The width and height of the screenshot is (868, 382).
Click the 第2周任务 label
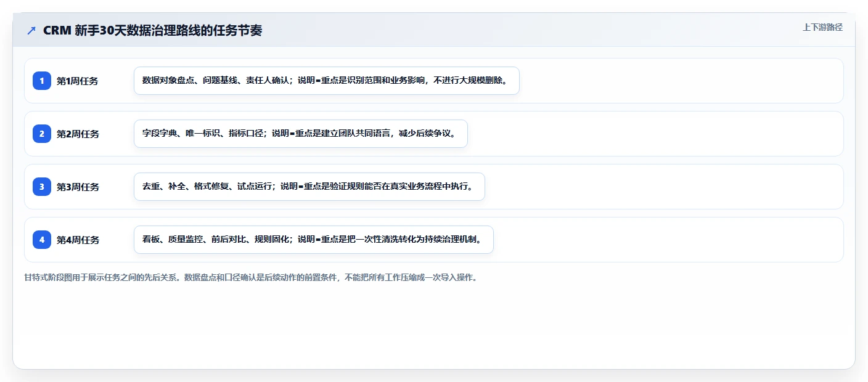(78, 134)
